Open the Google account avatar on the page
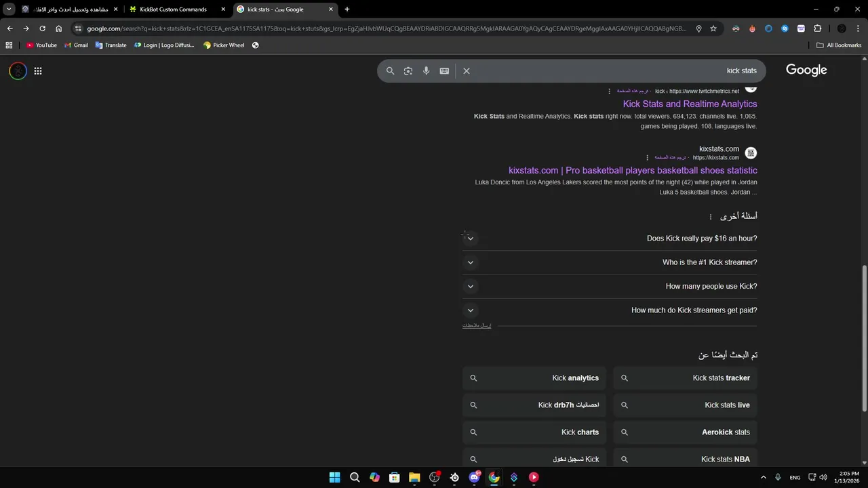Screen dimensions: 868x488 [x=18, y=70]
